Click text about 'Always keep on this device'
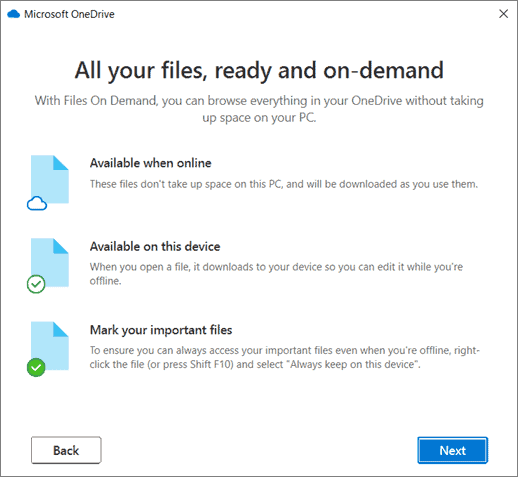Viewport: 518px width, 477px height. point(284,357)
